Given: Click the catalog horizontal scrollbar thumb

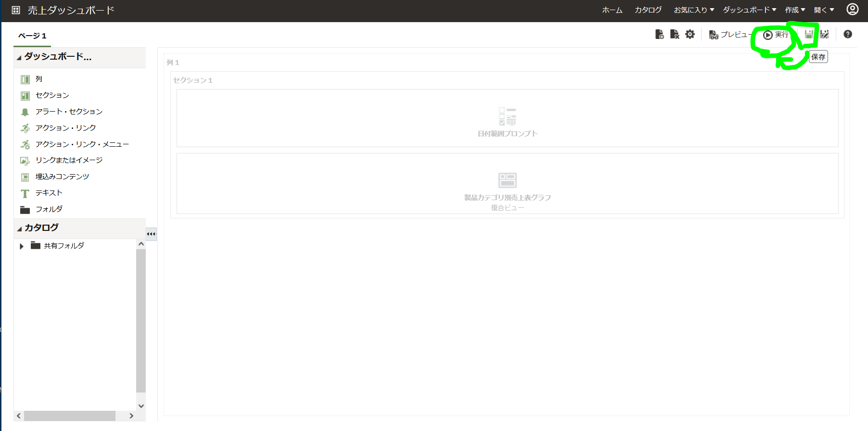Looking at the screenshot, I should (x=70, y=416).
